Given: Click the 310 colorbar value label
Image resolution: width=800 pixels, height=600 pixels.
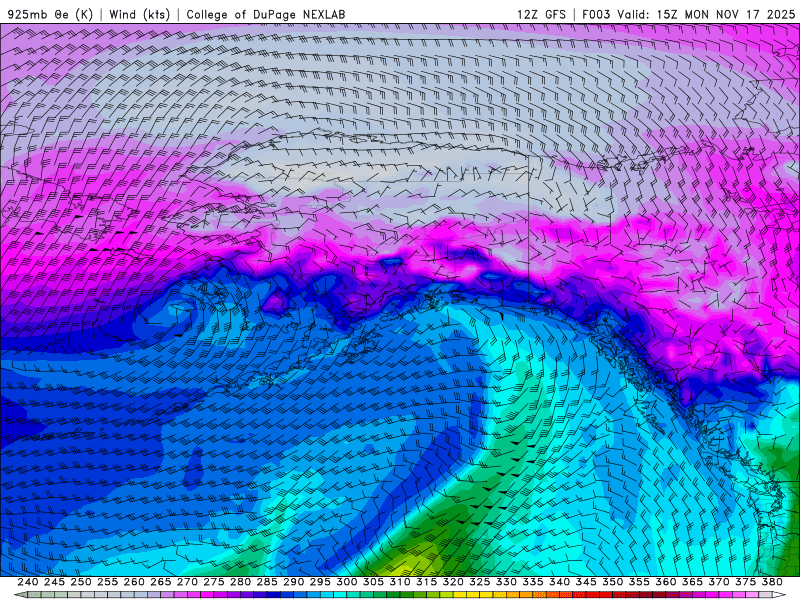Looking at the screenshot, I should tap(399, 582).
